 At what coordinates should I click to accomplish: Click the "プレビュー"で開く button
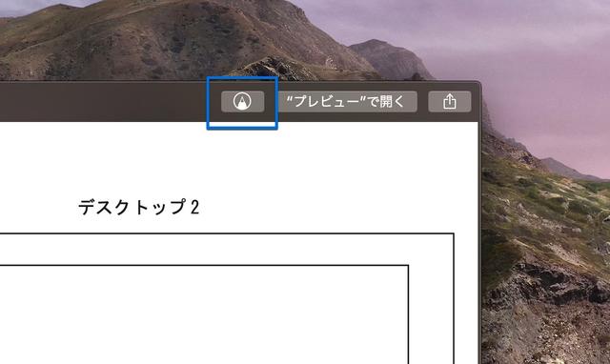[347, 102]
